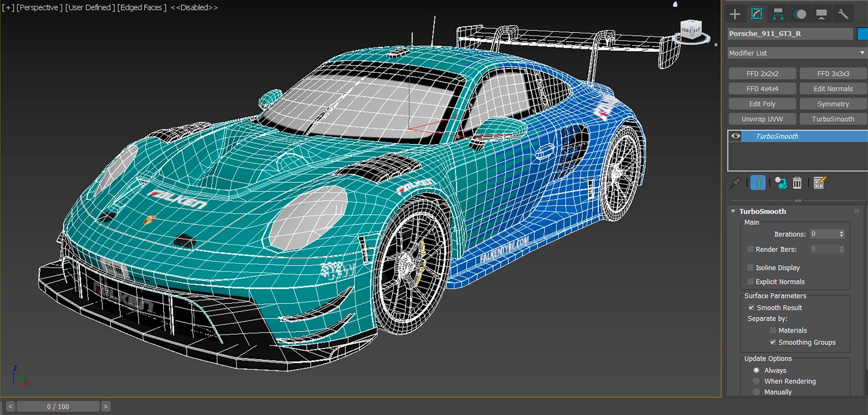Uncheck Smoothing Groups checkbox

(x=773, y=342)
